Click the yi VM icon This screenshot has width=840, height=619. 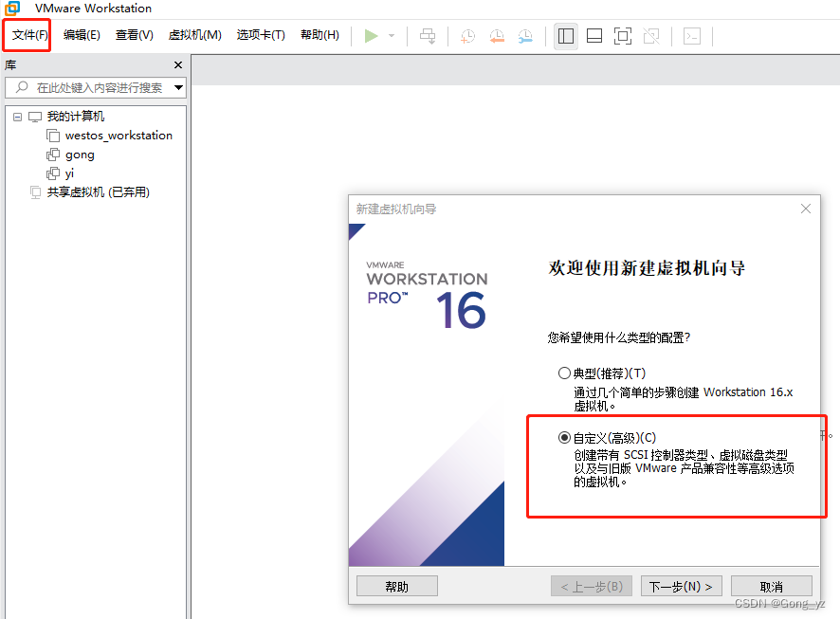click(x=53, y=173)
